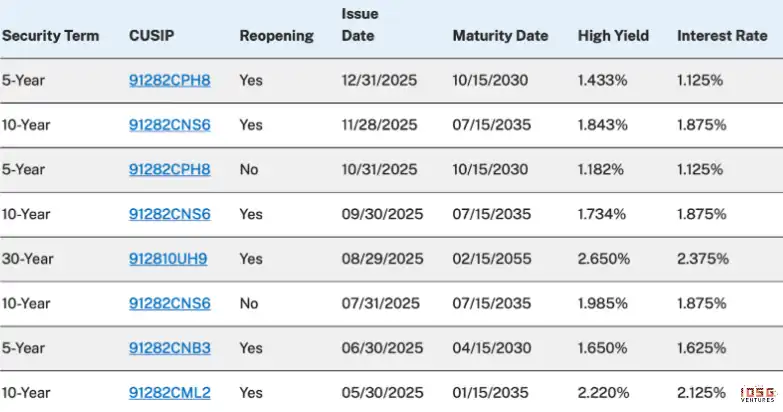783x412 pixels.
Task: Select the CUSIP column header
Action: coord(150,36)
